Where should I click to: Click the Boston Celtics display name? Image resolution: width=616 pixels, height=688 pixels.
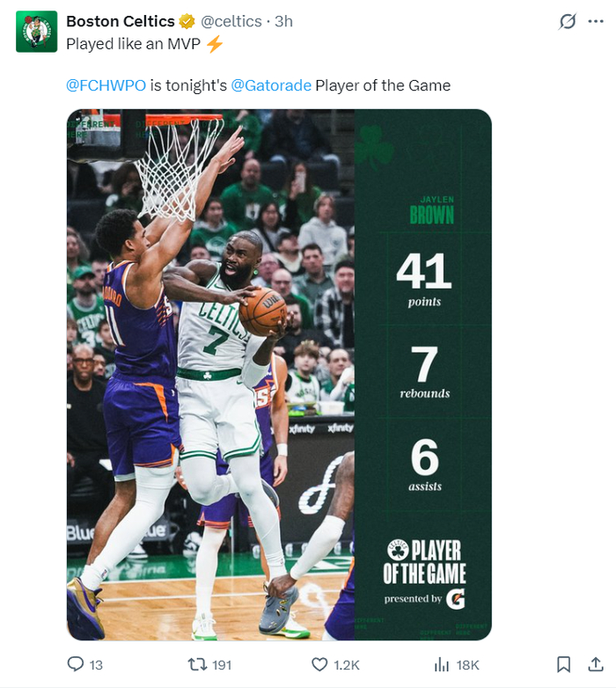[x=121, y=22]
